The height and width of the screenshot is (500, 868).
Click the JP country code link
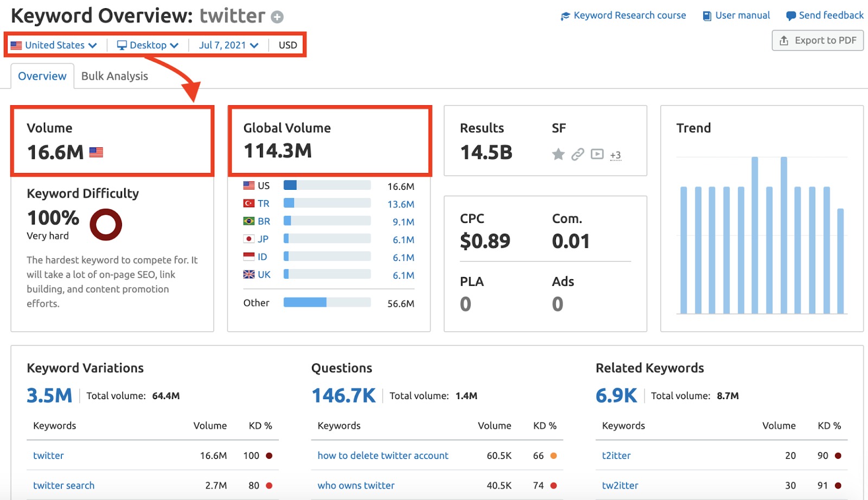click(263, 239)
